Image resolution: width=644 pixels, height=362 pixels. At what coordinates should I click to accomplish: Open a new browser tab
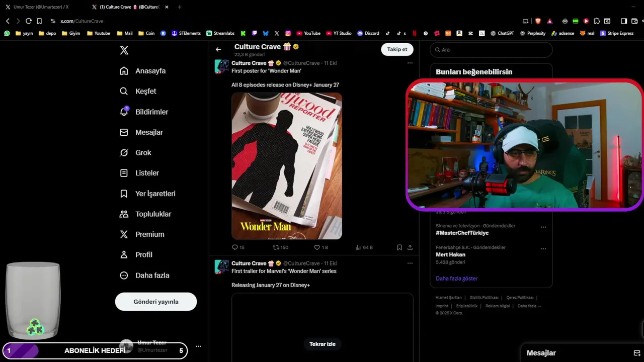(x=180, y=7)
